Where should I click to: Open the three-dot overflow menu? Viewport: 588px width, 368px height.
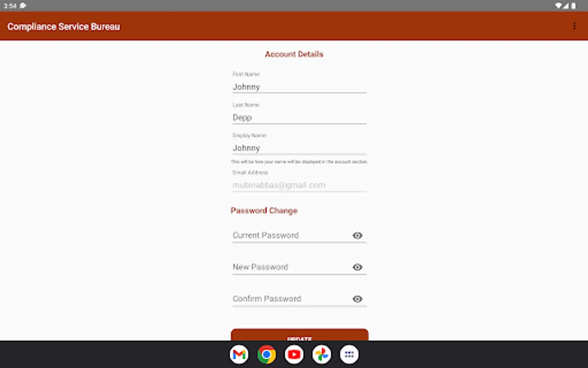point(574,26)
